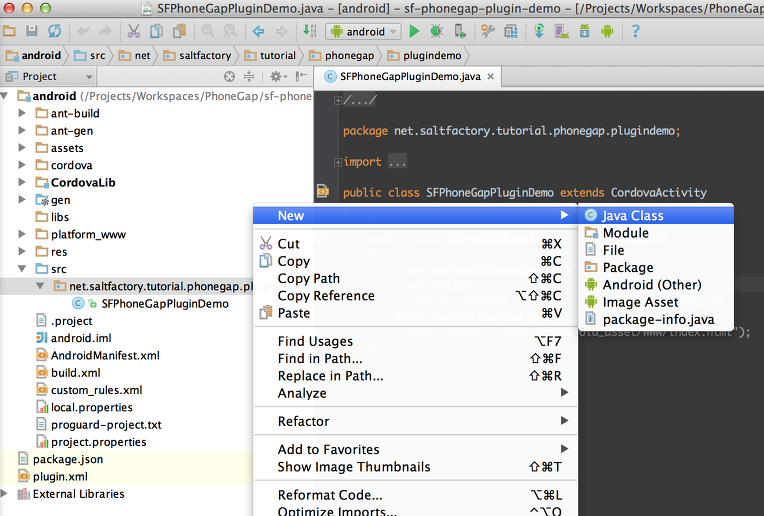Click the tutorial breadcrumb

tap(270, 56)
